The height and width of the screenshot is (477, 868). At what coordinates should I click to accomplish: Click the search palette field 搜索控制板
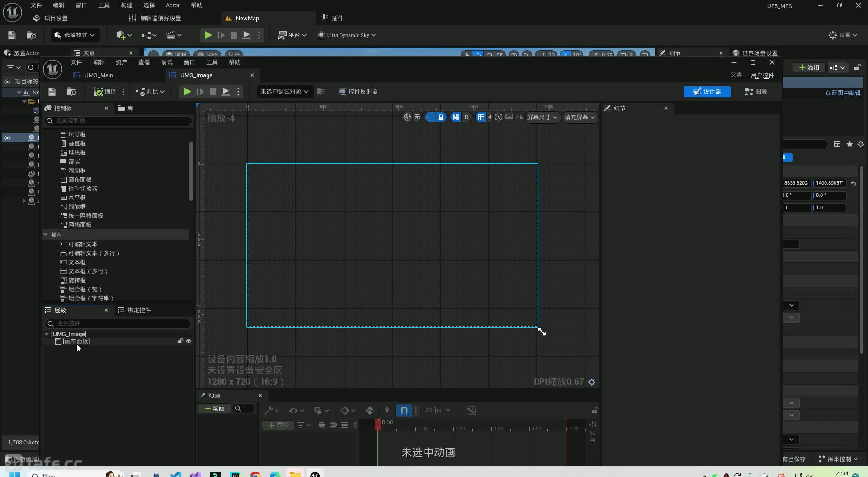[118, 121]
